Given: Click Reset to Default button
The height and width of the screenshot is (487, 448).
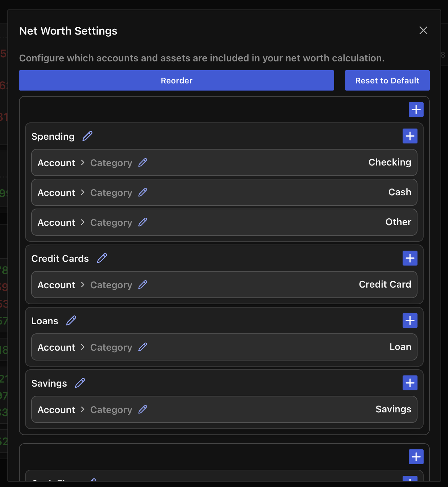Looking at the screenshot, I should coord(387,80).
